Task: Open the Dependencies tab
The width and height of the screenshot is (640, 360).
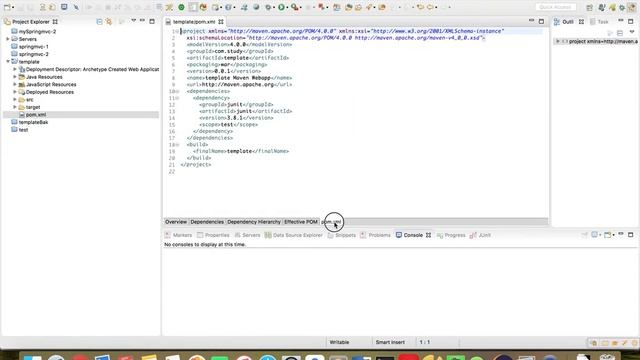Action: tap(207, 222)
